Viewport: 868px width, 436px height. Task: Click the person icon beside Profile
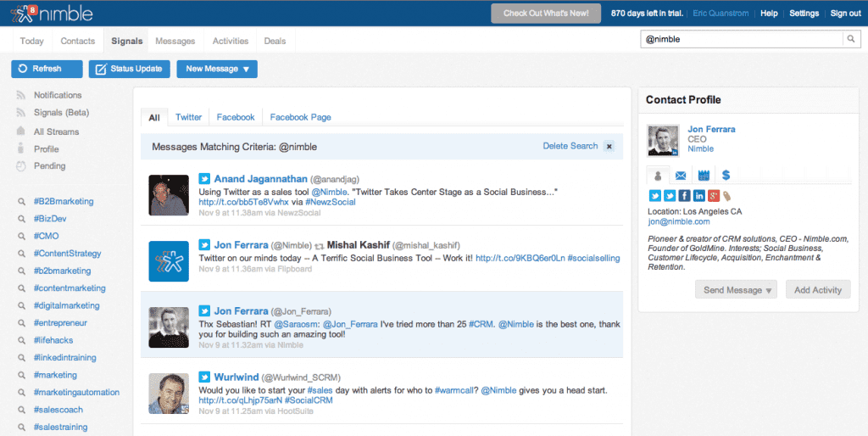[21, 148]
